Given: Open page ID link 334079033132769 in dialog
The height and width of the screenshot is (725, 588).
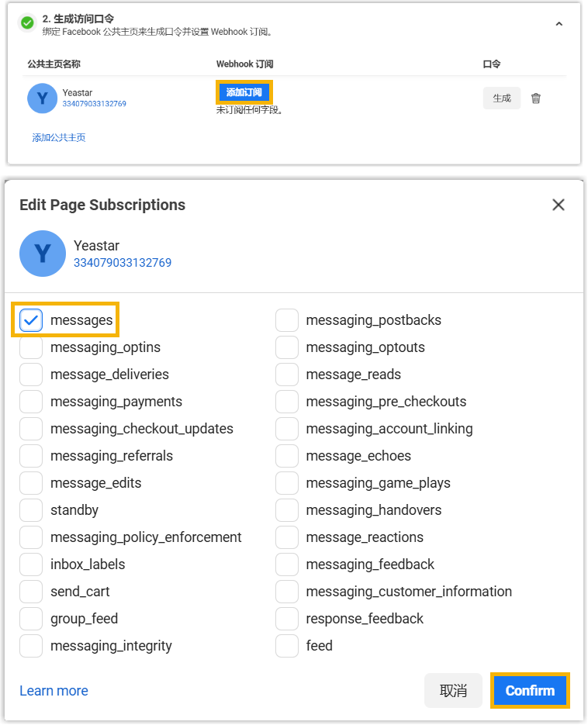Looking at the screenshot, I should 123,263.
